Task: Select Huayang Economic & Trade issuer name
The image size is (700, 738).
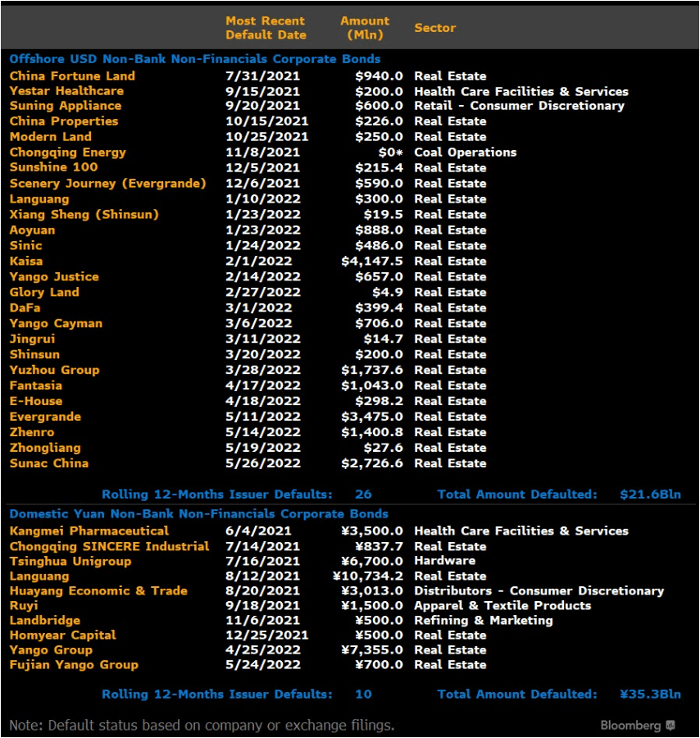Action: 98,590
